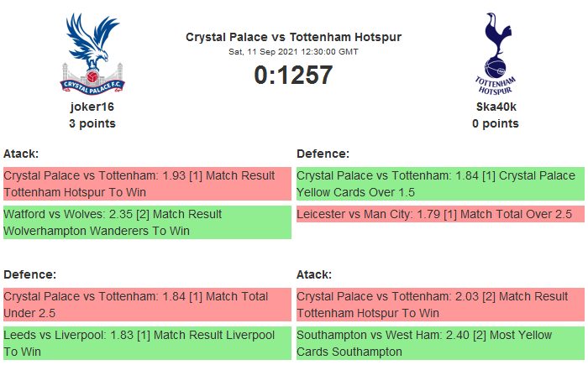
Task: Click the Tottenham Hotspur club crest
Action: click(495, 54)
